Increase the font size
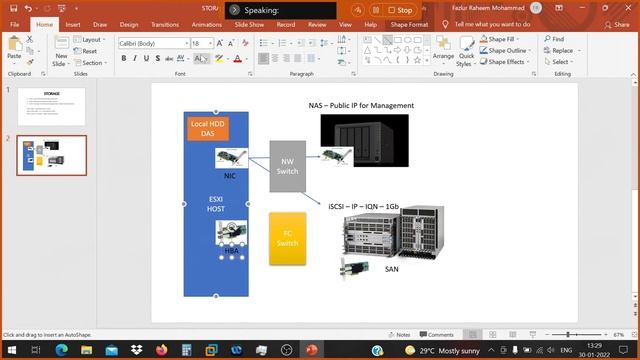640x360 pixels. (x=220, y=43)
